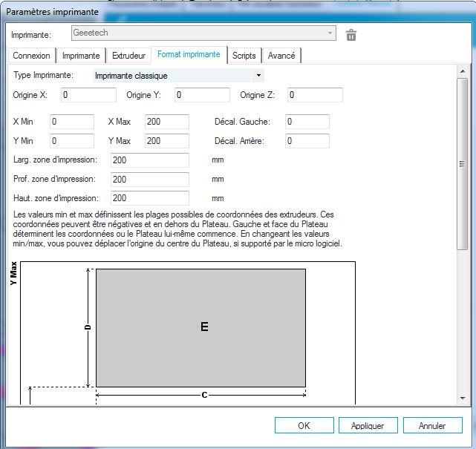The image size is (476, 449).
Task: Click the Décal. Gauche field
Action: tap(307, 122)
